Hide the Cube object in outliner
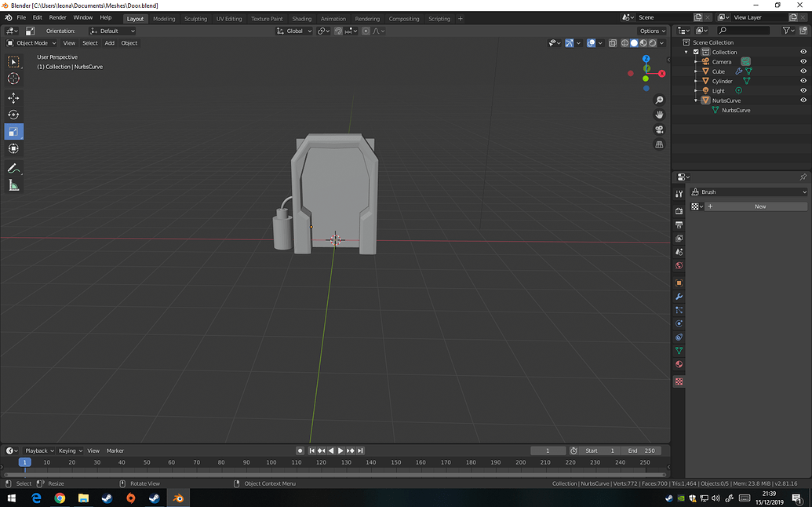 [803, 71]
